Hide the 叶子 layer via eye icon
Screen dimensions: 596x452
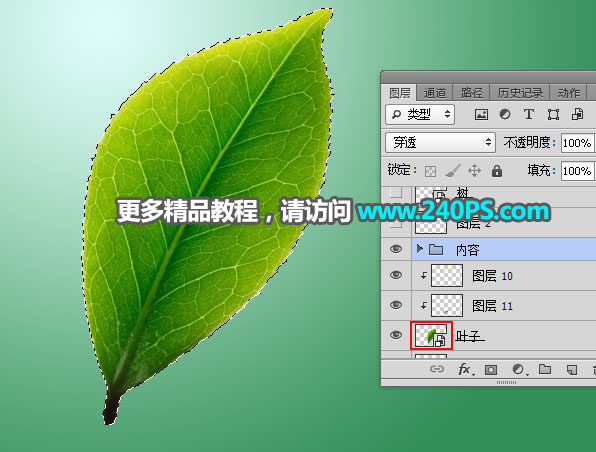[396, 335]
